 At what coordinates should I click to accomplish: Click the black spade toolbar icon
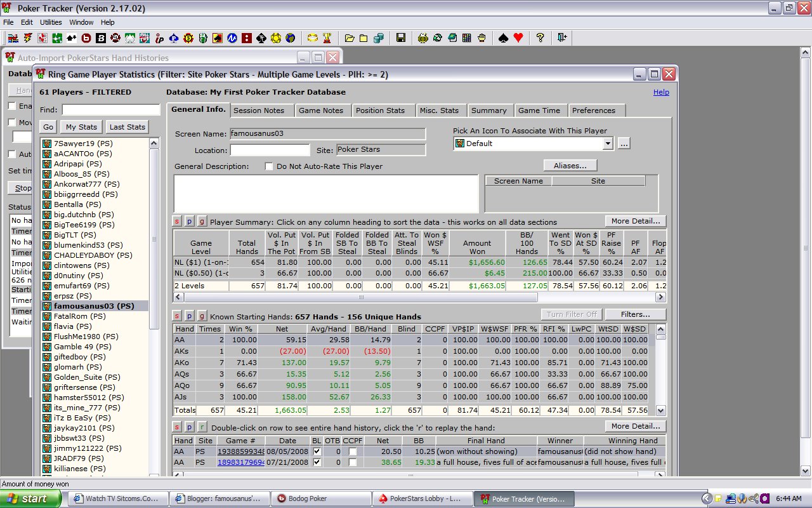pyautogui.click(x=504, y=38)
